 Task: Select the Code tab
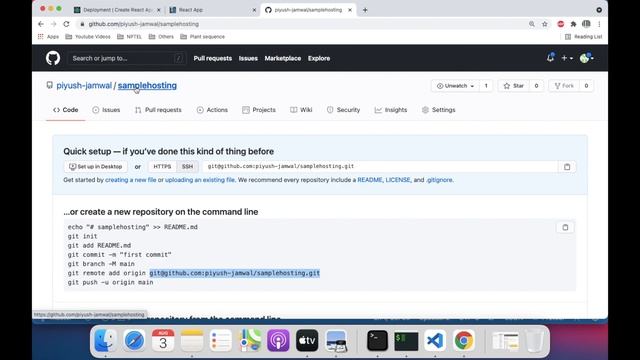65,110
